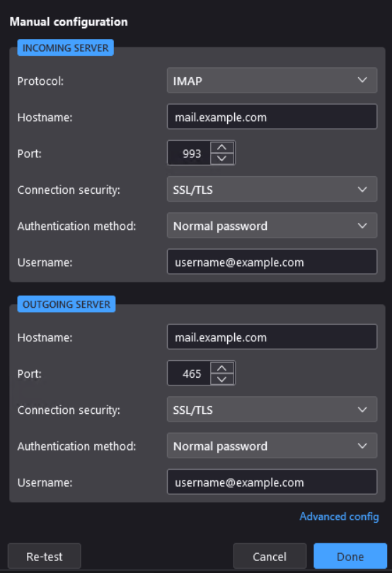Open outgoing Authentication method dropdown

[x=272, y=446]
